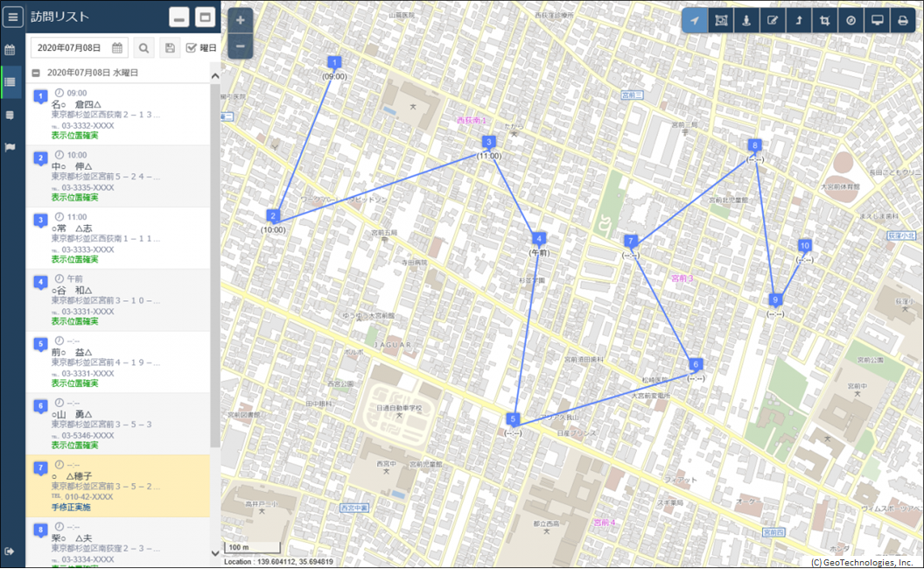Select visit 6 ○山 勇△
This screenshot has height=569, width=924.
point(118,424)
